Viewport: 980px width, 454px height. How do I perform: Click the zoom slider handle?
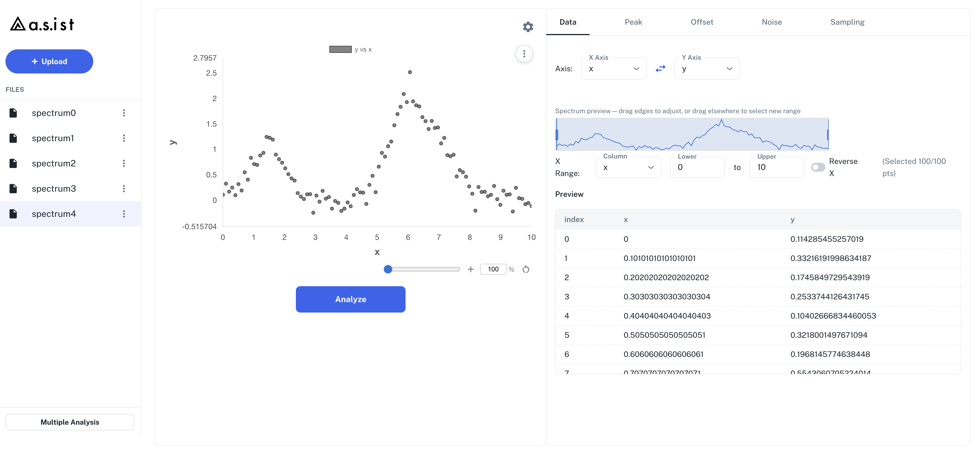(388, 269)
